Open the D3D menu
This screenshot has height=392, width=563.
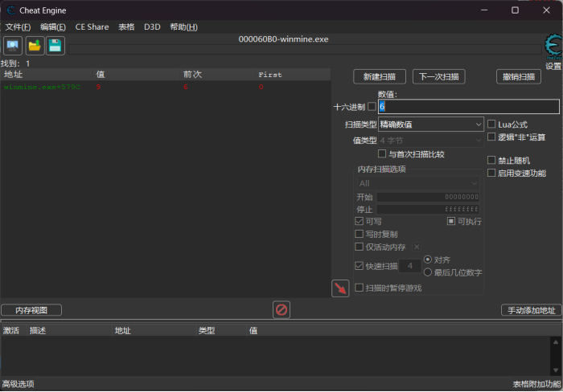[152, 27]
